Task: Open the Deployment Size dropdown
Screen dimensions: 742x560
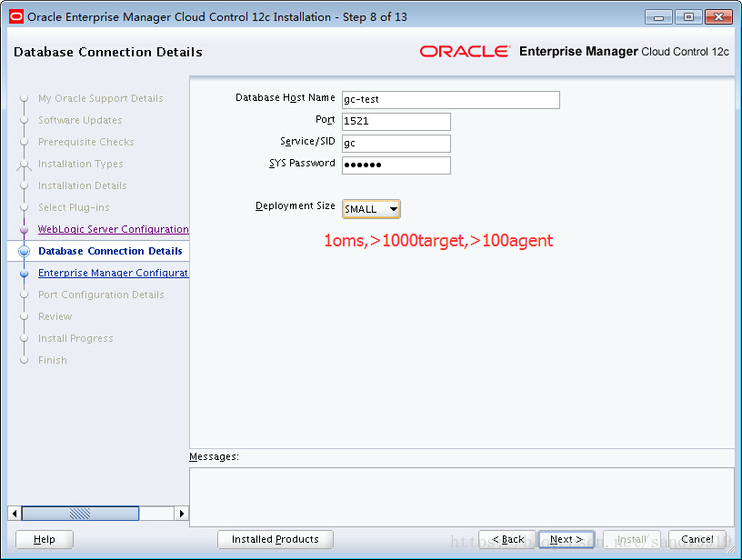Action: [371, 209]
